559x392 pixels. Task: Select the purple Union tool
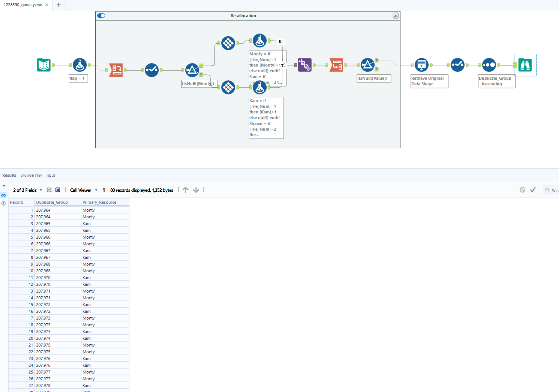coord(304,65)
